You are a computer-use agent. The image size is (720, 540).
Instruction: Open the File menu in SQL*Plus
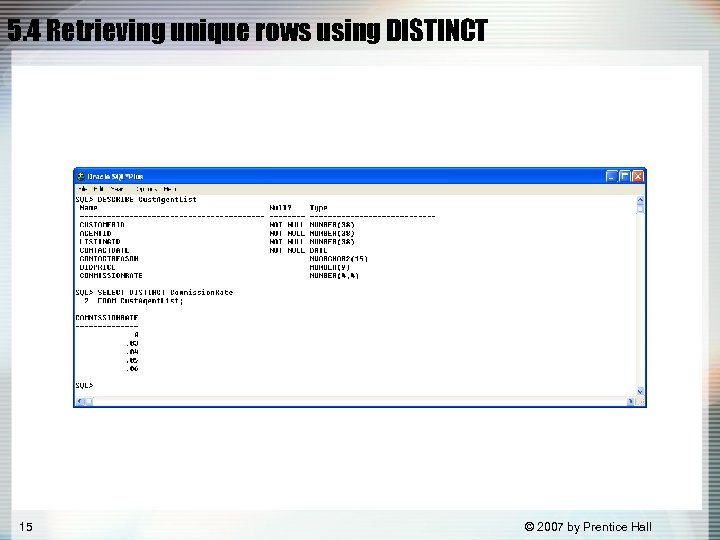[83, 189]
